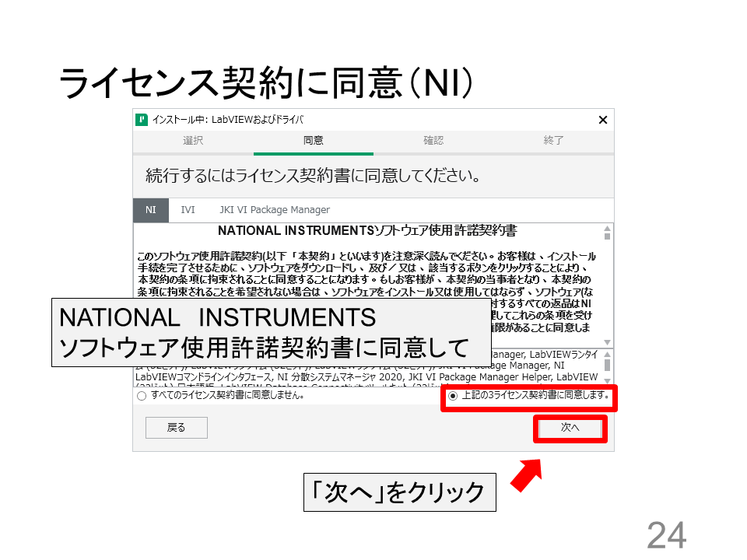Select the 確認 step tab
The height and width of the screenshot is (560, 747).
pos(433,141)
